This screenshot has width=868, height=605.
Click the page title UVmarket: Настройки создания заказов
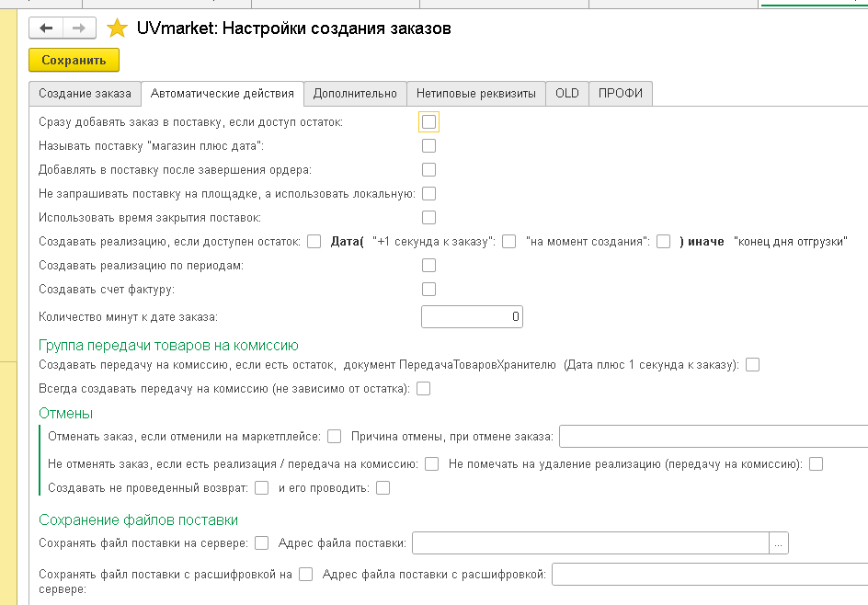click(x=294, y=29)
